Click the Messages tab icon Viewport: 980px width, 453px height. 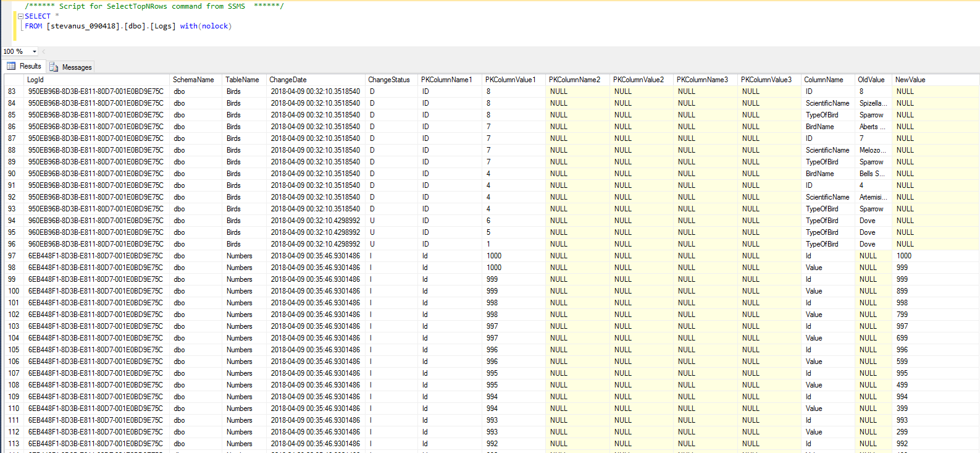click(54, 67)
